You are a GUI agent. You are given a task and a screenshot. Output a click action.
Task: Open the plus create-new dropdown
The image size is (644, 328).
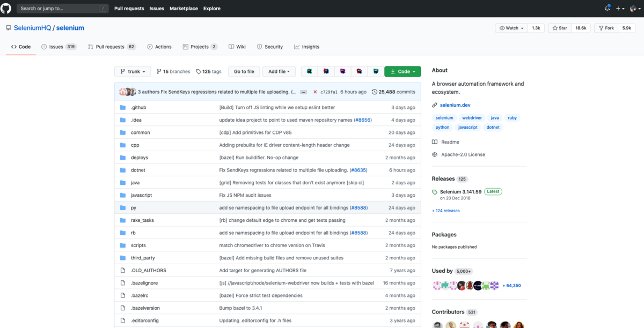(620, 9)
